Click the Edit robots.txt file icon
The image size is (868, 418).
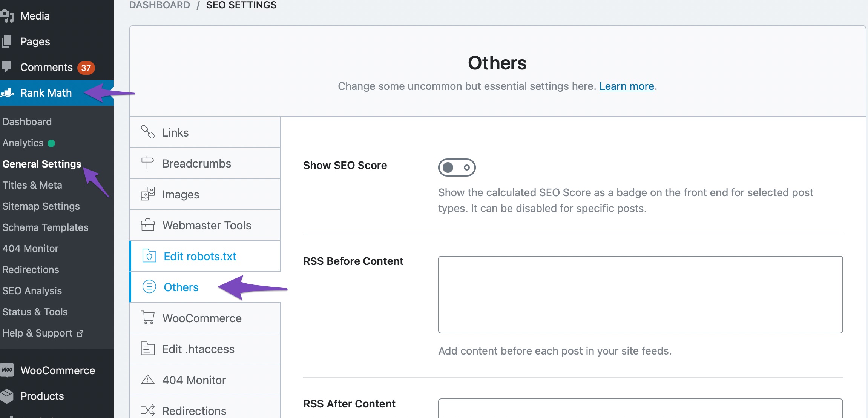coord(149,256)
